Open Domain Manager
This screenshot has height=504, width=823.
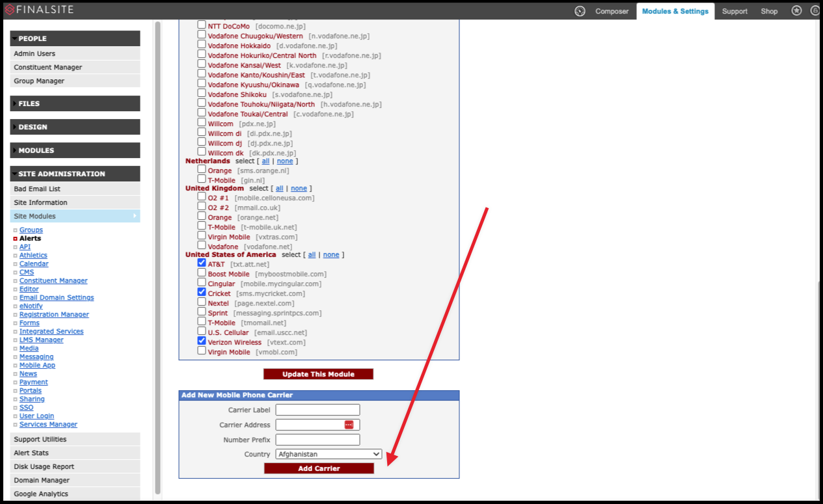[x=75, y=480]
